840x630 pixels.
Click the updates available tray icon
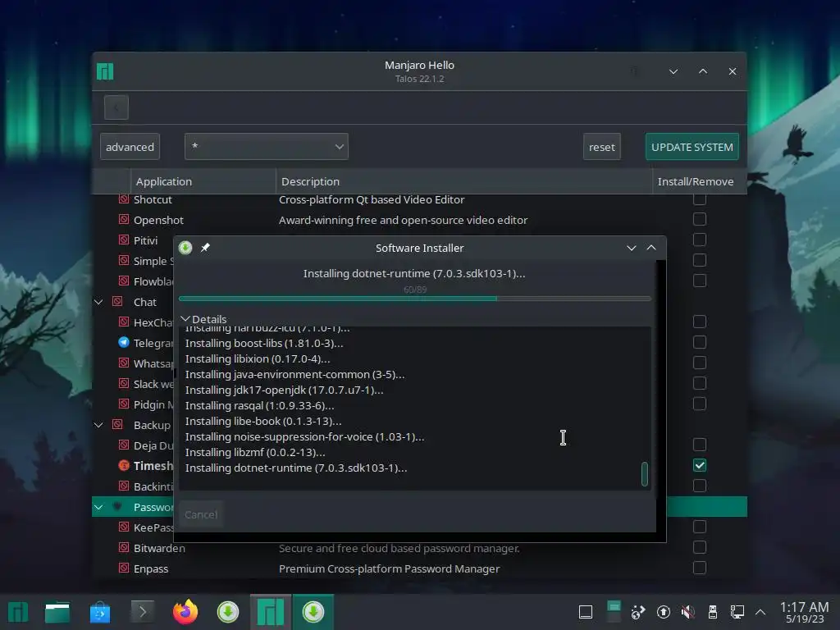[663, 612]
